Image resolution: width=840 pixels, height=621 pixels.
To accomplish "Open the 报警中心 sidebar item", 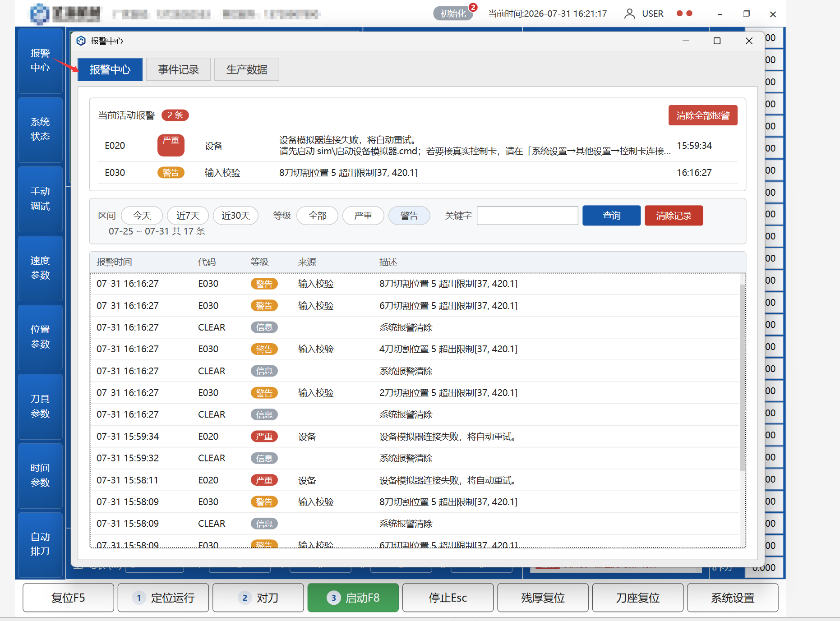I will tap(40, 60).
